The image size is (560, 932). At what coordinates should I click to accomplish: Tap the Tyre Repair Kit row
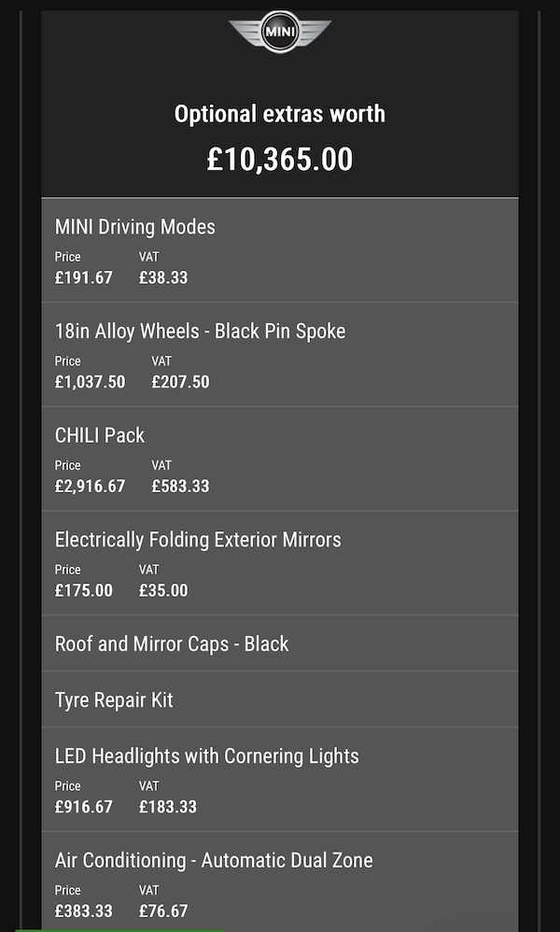[114, 700]
